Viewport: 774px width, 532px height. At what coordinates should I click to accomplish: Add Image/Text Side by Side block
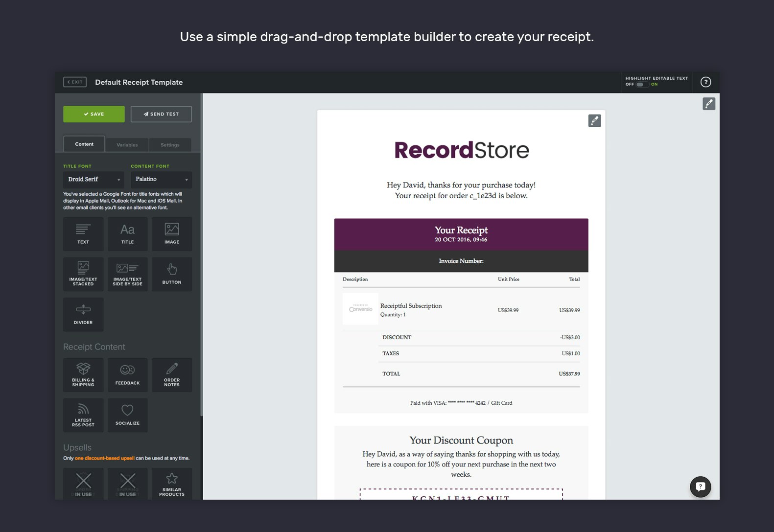tap(127, 274)
